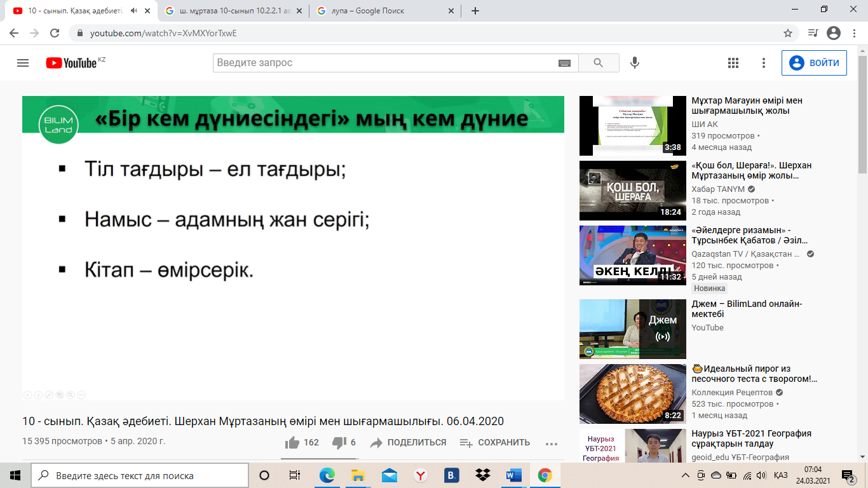
Task: Open on-screen keyboard in search box
Action: pos(564,63)
